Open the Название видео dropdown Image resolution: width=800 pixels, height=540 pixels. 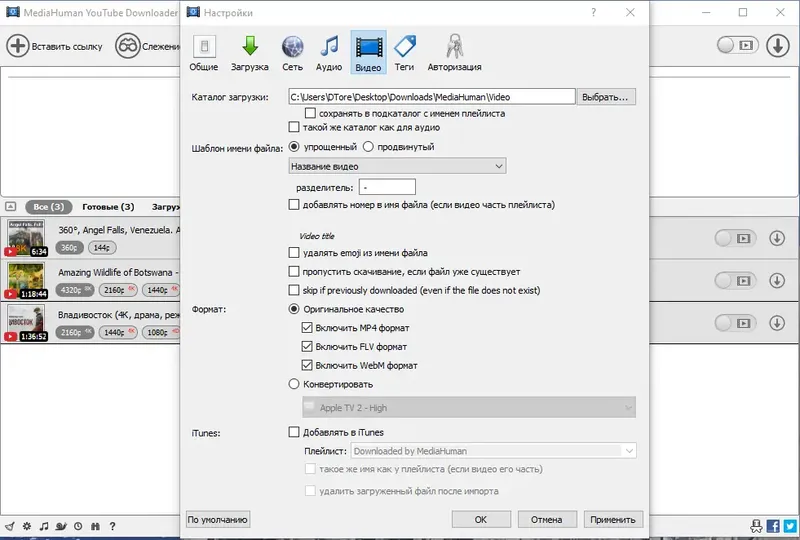click(x=397, y=166)
